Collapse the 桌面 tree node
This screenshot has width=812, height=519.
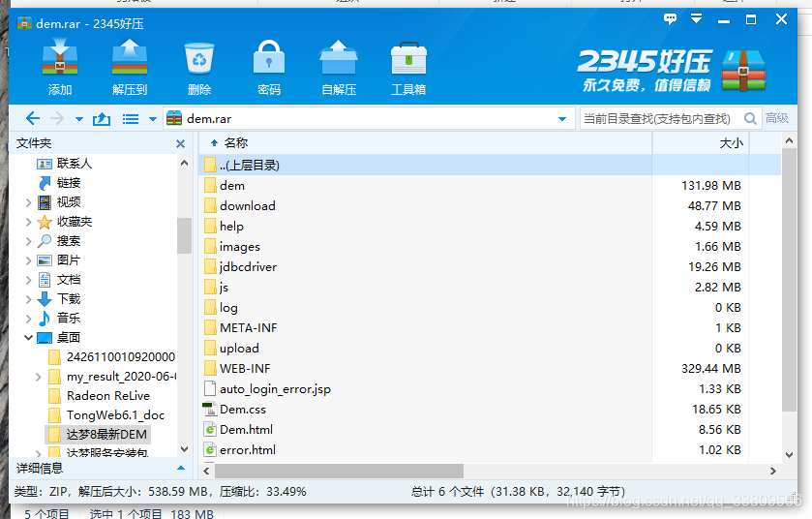coord(28,338)
